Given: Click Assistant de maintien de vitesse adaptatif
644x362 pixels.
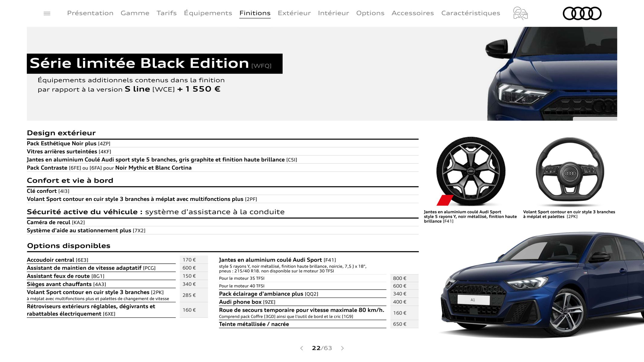Looking at the screenshot, I should 101,268.
